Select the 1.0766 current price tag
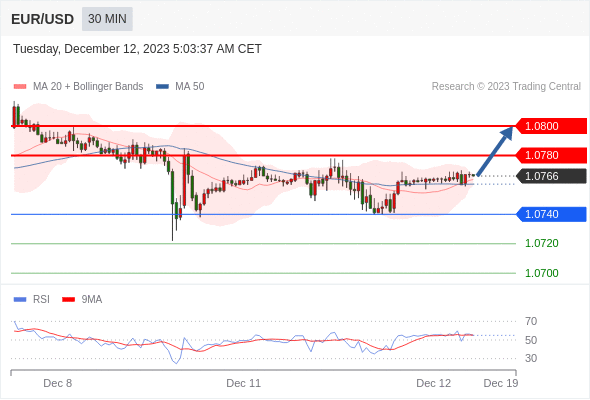Screen dimensions: 590x400 click(x=551, y=176)
